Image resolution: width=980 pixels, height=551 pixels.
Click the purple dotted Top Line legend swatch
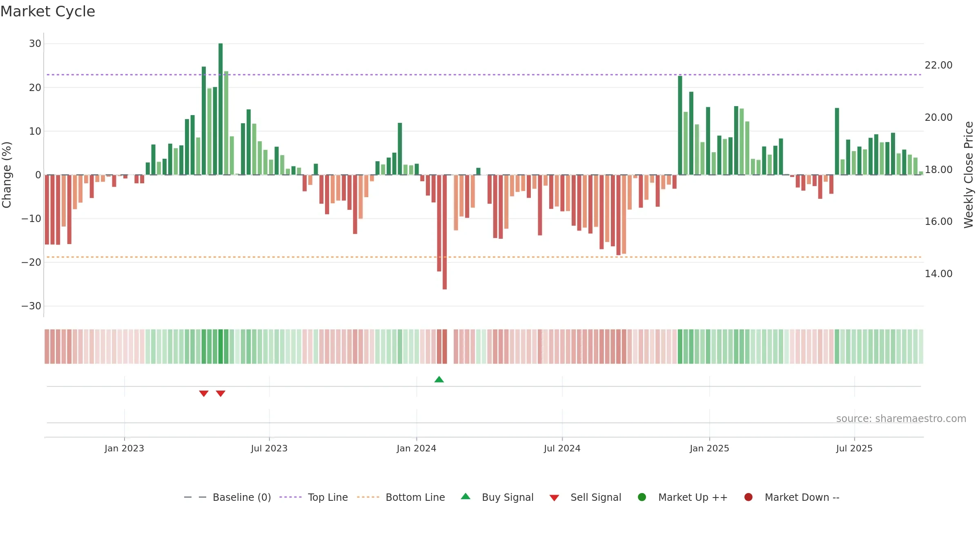tap(290, 497)
